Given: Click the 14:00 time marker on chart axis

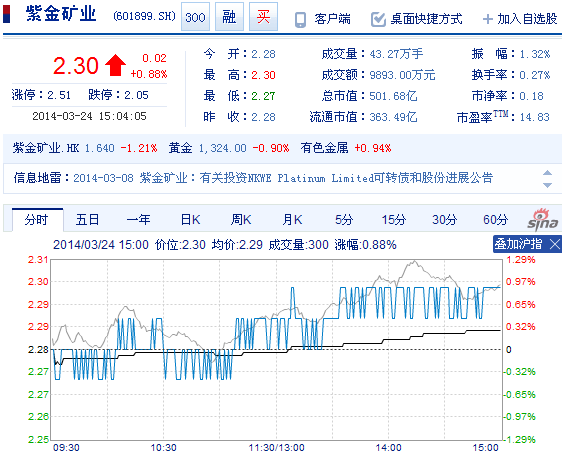Looking at the screenshot, I should [389, 447].
